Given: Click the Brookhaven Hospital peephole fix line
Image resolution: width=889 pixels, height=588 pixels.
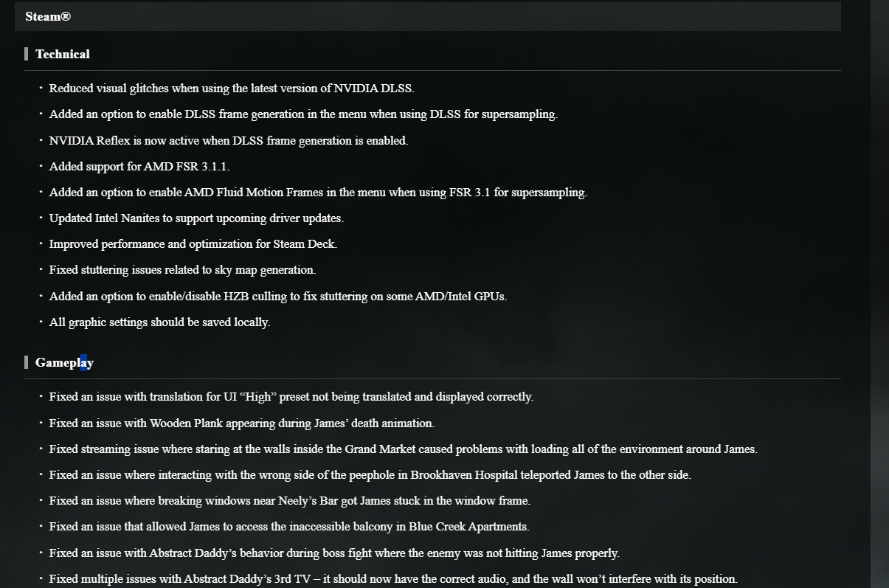Looking at the screenshot, I should tap(370, 475).
